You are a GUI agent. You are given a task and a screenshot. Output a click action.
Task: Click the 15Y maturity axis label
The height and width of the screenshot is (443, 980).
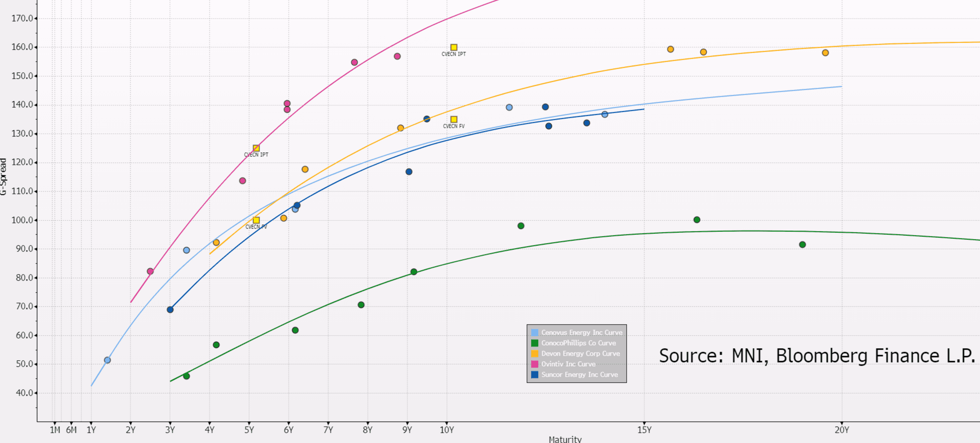click(x=644, y=430)
